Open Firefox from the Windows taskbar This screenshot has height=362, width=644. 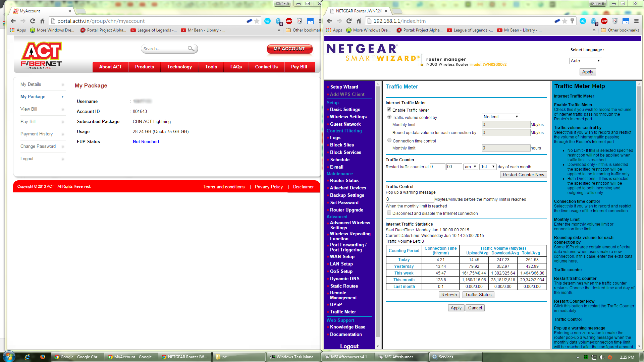pyautogui.click(x=43, y=357)
